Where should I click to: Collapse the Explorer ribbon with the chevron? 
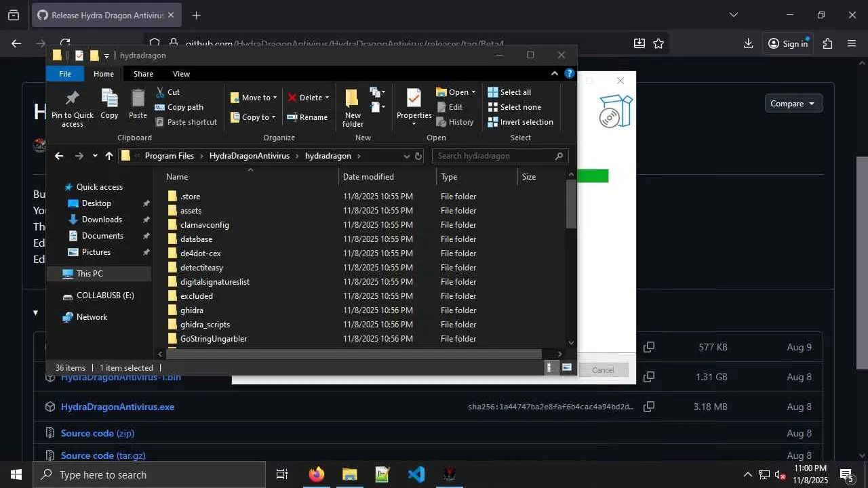coord(555,74)
